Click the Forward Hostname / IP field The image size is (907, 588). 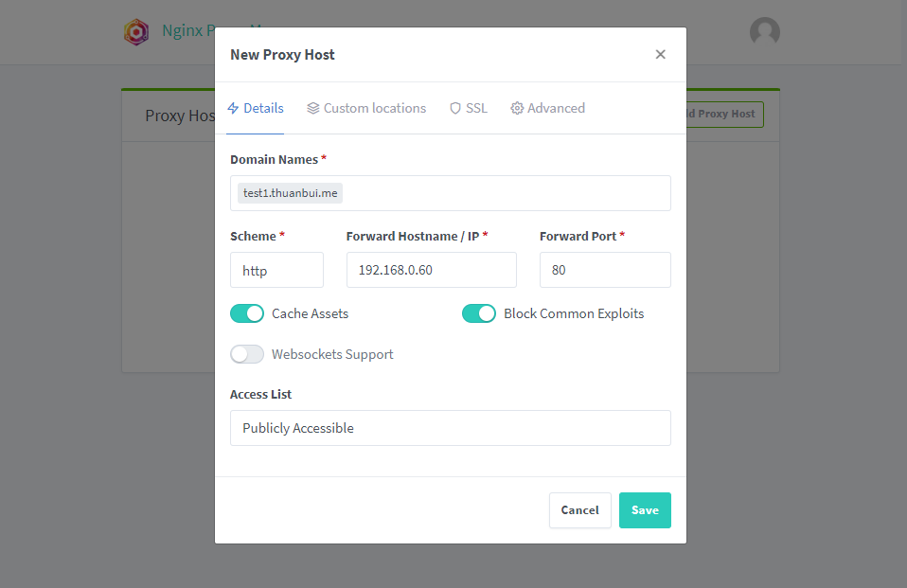432,270
